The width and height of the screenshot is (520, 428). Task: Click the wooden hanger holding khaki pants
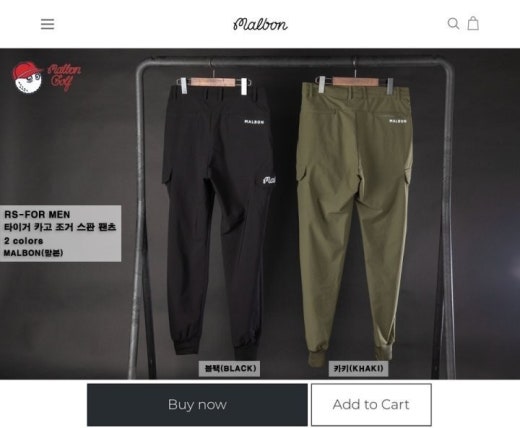(x=355, y=81)
